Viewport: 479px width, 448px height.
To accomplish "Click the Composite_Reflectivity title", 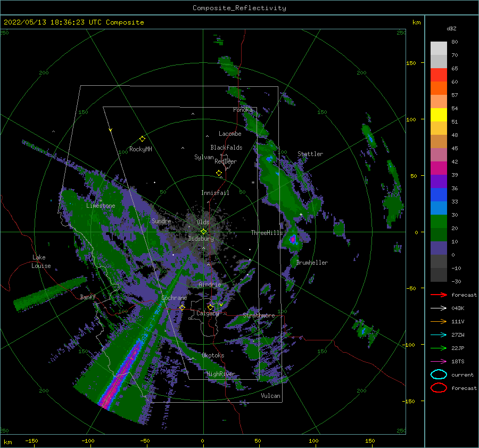I will (240, 8).
